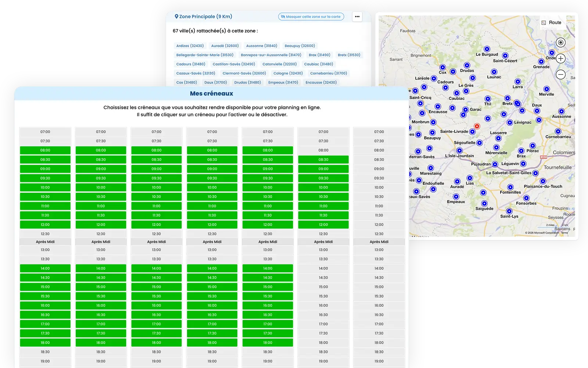588x368 pixels.
Task: Click Masquer cette zone sur la carte
Action: pos(311,17)
